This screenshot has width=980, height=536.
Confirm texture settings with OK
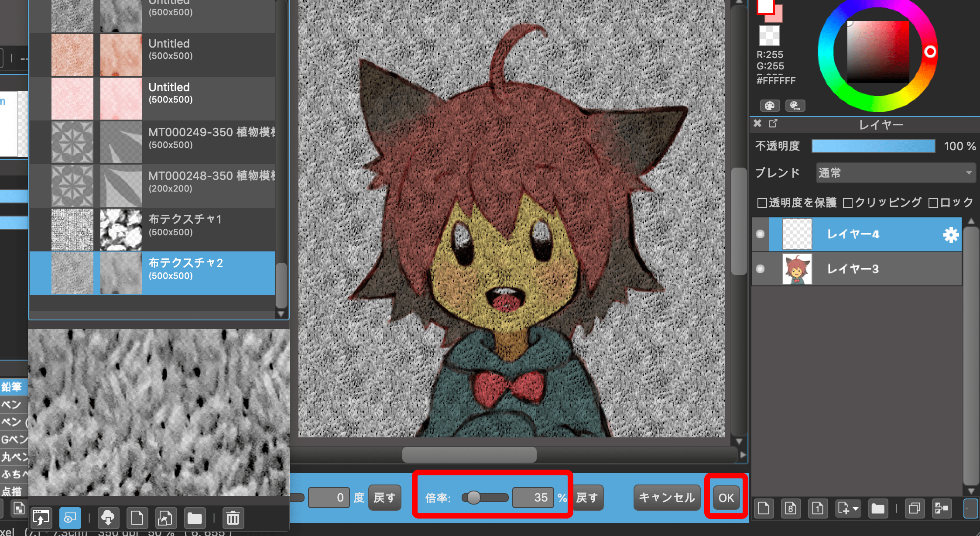point(725,497)
